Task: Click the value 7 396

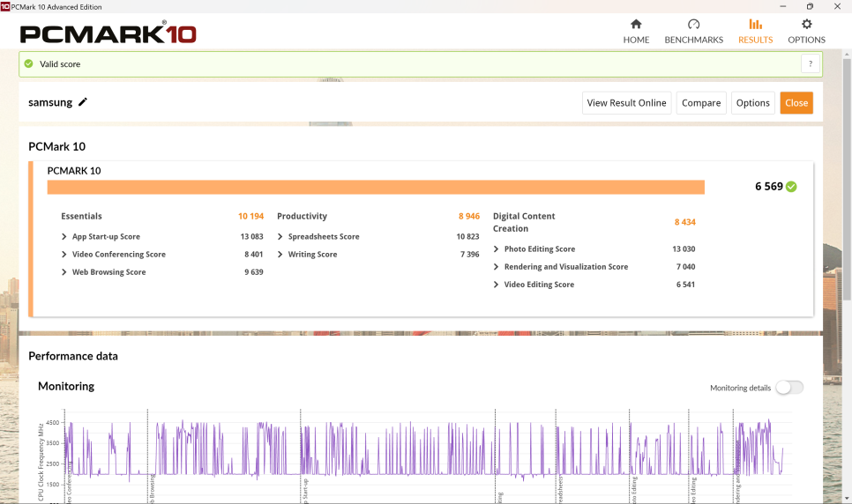Action: 469,254
